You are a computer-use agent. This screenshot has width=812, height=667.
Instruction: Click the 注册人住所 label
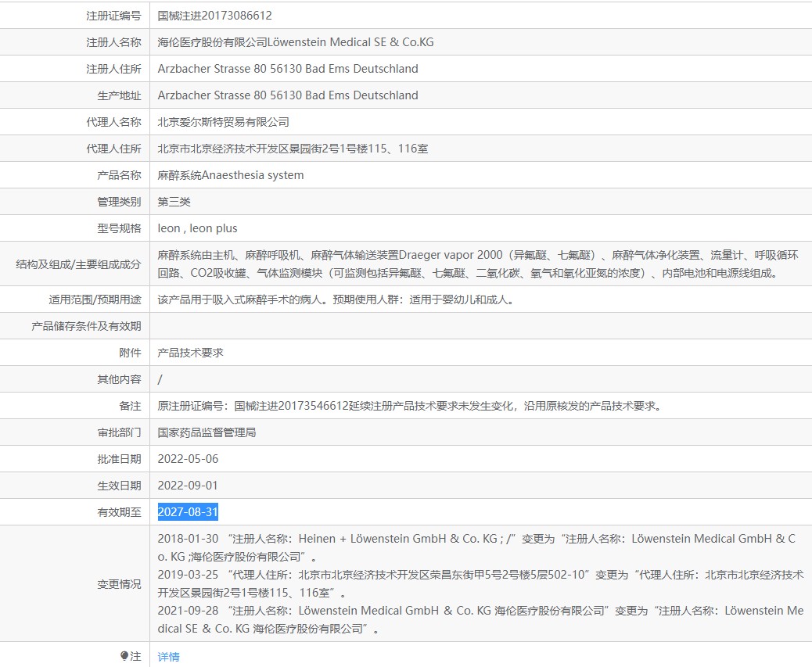[x=113, y=69]
